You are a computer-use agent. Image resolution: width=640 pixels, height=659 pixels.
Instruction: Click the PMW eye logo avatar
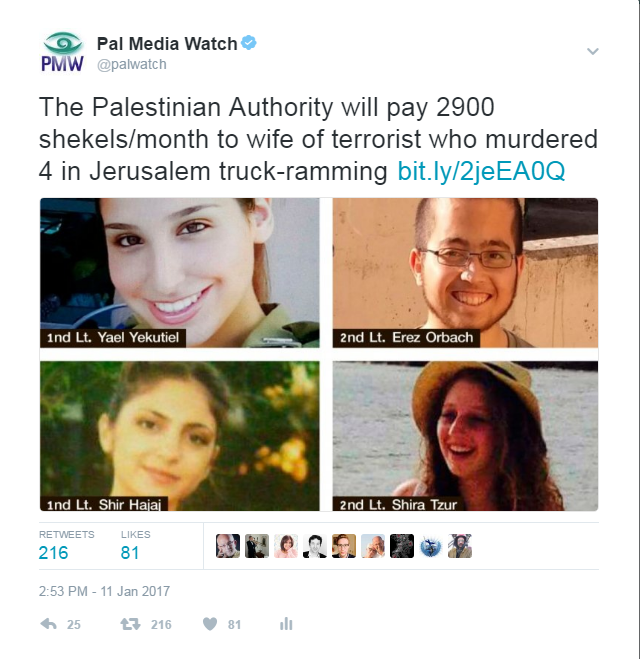pyautogui.click(x=63, y=52)
